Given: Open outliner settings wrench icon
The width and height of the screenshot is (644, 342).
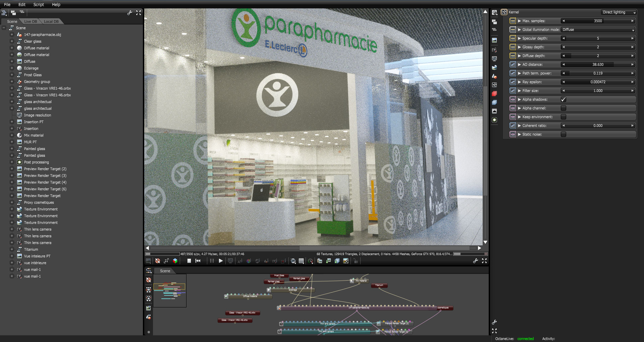Looking at the screenshot, I should [130, 13].
